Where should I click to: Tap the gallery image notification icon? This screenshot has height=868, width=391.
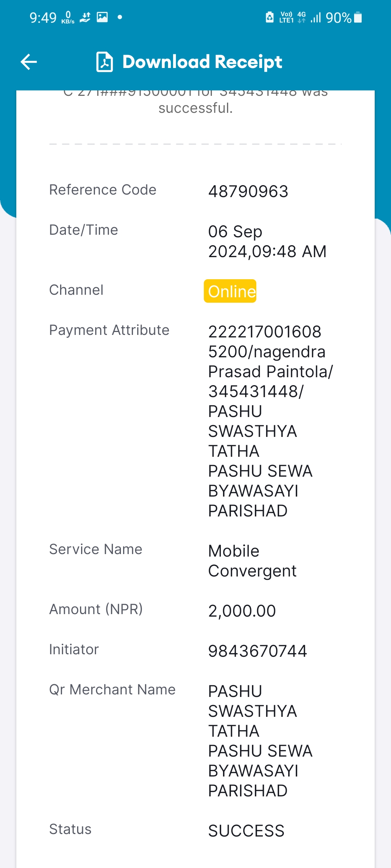(102, 17)
